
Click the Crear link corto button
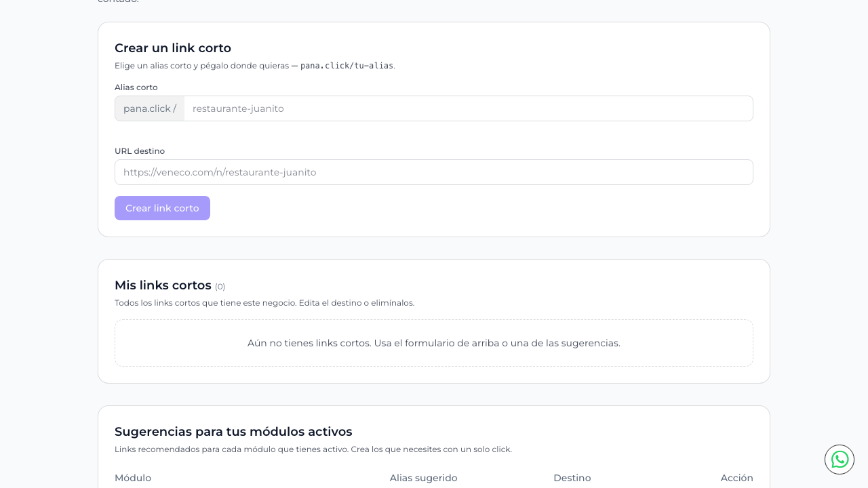tap(162, 208)
